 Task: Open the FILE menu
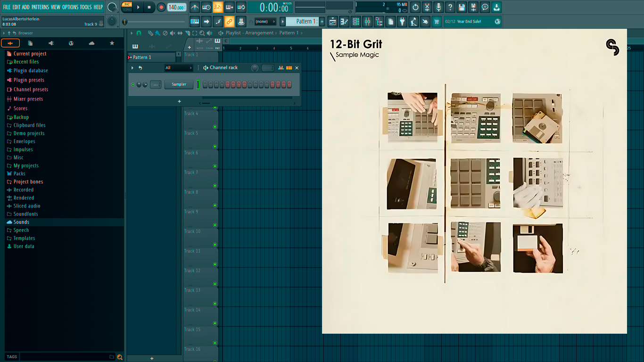(7, 7)
